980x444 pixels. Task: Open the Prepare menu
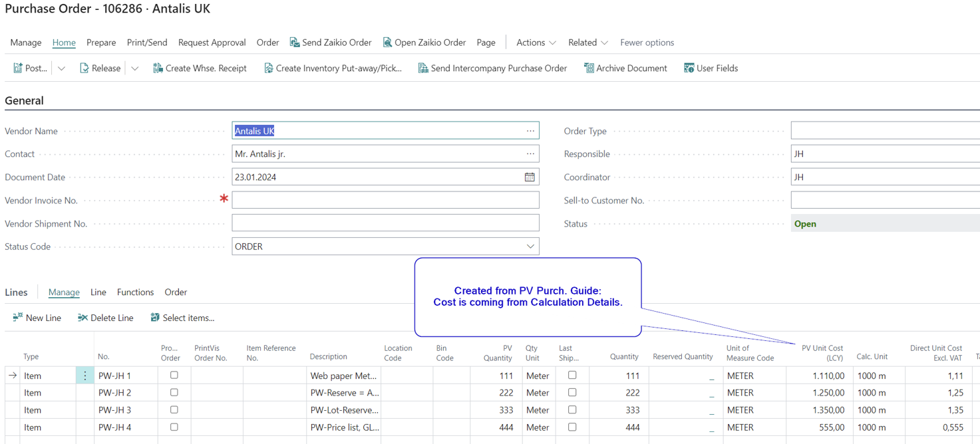(101, 43)
